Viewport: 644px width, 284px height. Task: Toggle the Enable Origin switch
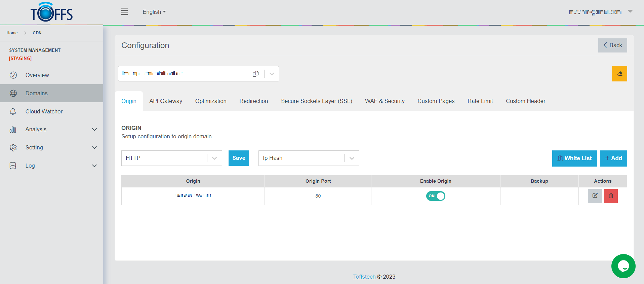[x=435, y=196]
